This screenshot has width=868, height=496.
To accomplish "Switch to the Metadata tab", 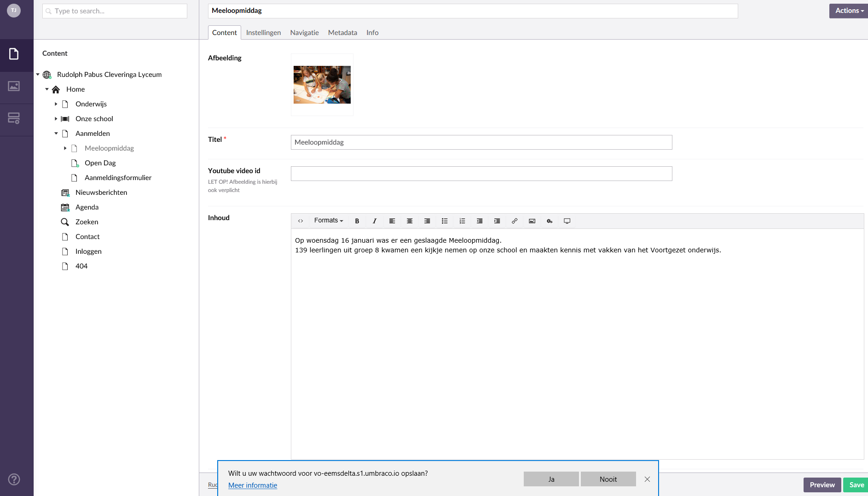I will pyautogui.click(x=342, y=33).
